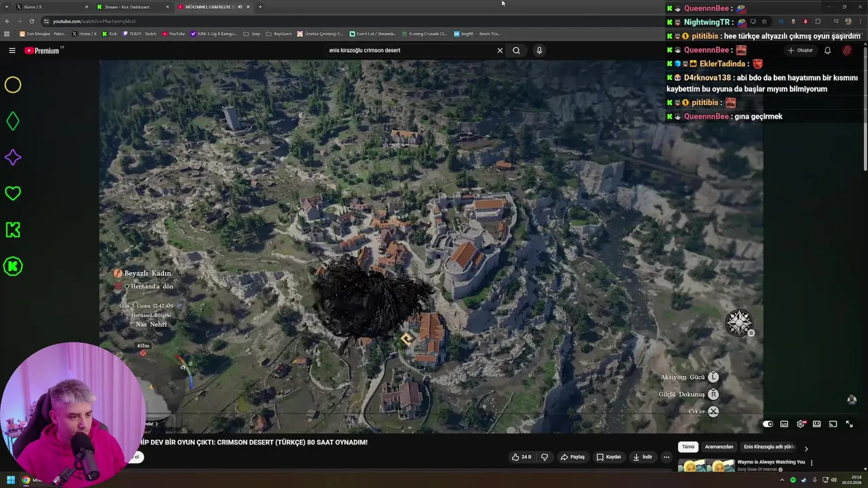The height and width of the screenshot is (488, 868).
Task: Click the green diamond overlay icon
Action: [13, 121]
